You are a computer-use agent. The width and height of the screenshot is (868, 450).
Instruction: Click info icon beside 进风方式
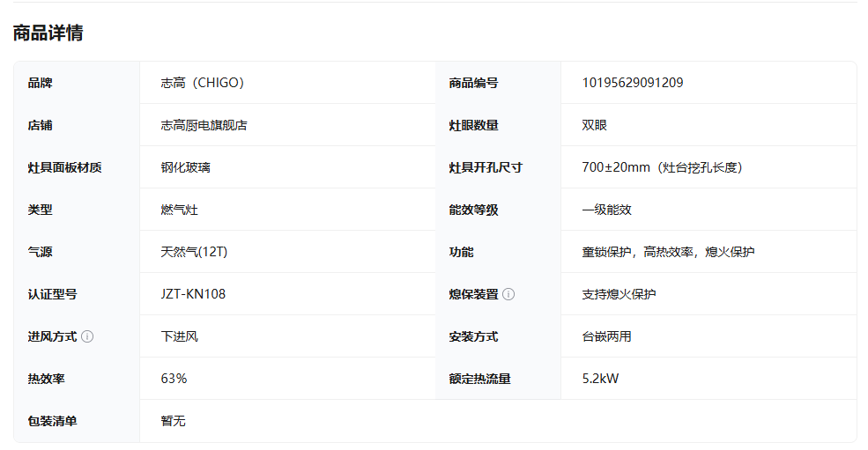[x=87, y=336]
